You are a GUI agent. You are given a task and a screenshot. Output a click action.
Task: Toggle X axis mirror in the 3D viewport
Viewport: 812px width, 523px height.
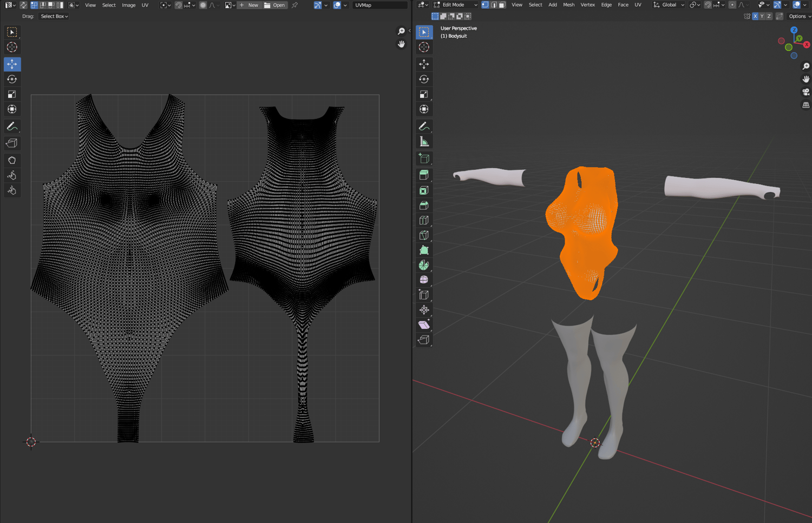pyautogui.click(x=755, y=16)
